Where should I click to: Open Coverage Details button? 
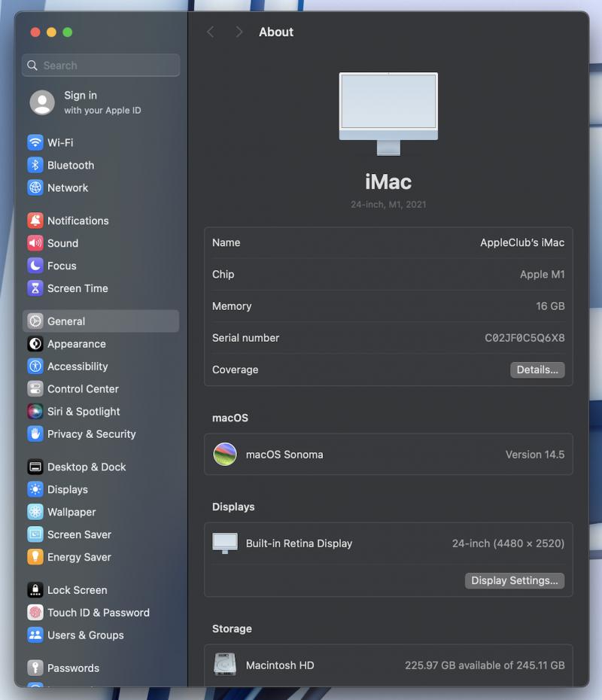pos(537,370)
